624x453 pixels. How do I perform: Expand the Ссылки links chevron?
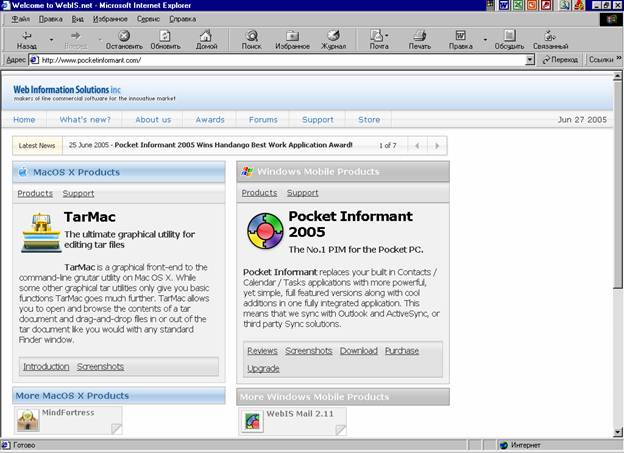click(x=619, y=58)
